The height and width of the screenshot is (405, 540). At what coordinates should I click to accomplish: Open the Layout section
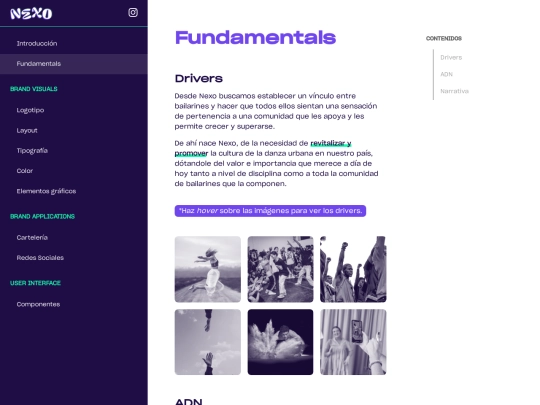click(27, 131)
